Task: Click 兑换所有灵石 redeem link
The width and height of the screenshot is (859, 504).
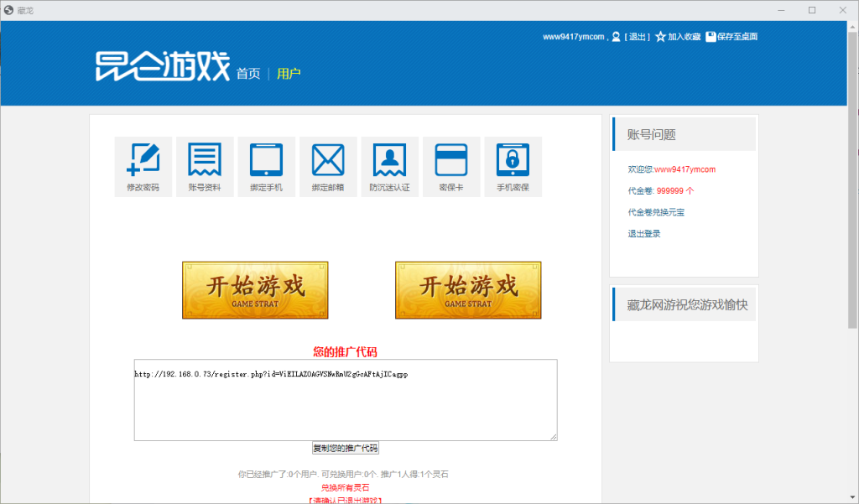Action: (x=345, y=487)
